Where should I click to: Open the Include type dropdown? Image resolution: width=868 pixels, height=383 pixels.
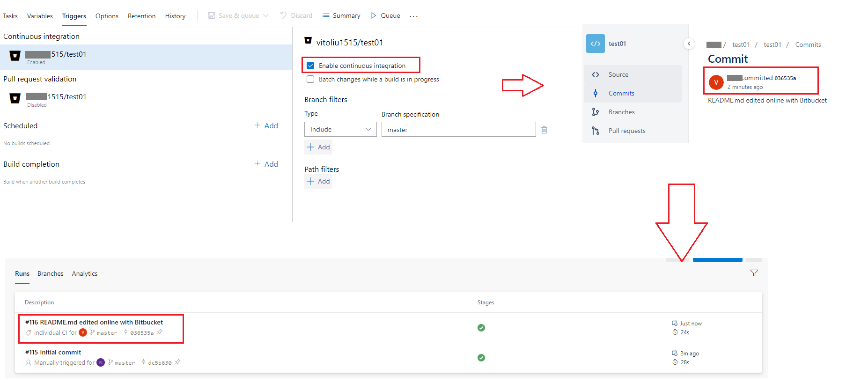click(340, 129)
